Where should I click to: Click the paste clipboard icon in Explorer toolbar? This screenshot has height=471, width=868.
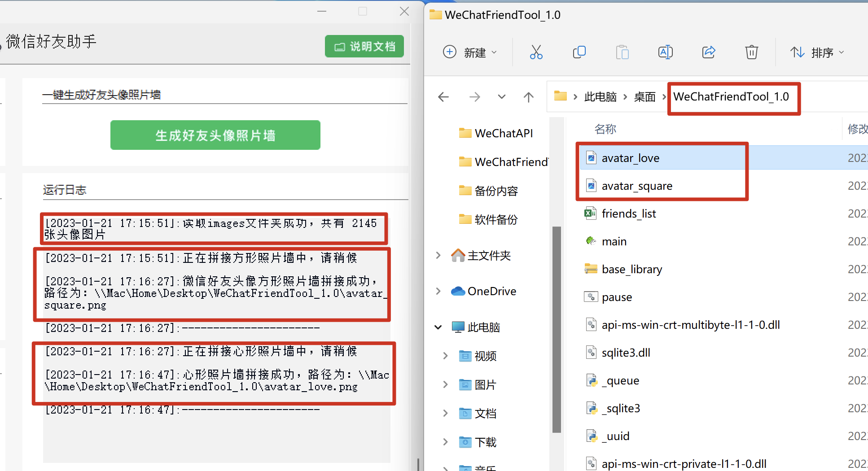[622, 52]
